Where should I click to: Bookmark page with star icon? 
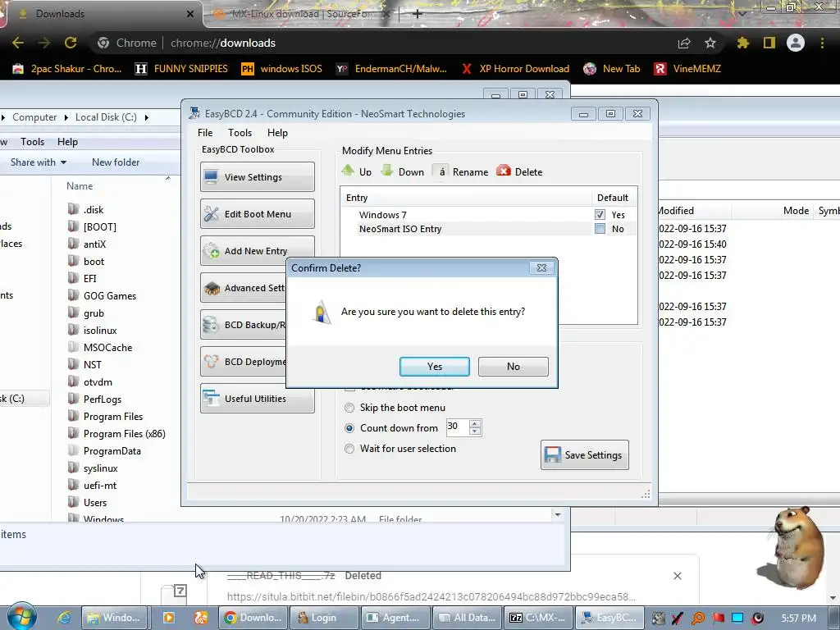(710, 43)
